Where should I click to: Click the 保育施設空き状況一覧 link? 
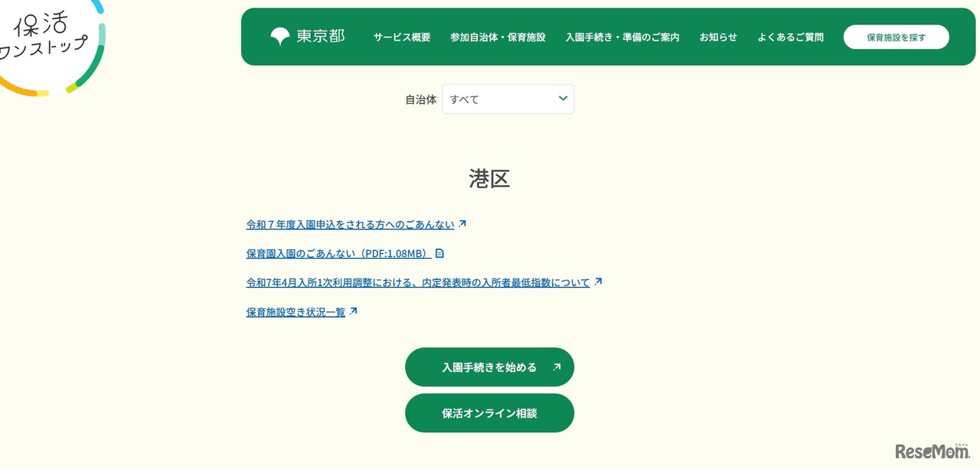click(x=295, y=311)
